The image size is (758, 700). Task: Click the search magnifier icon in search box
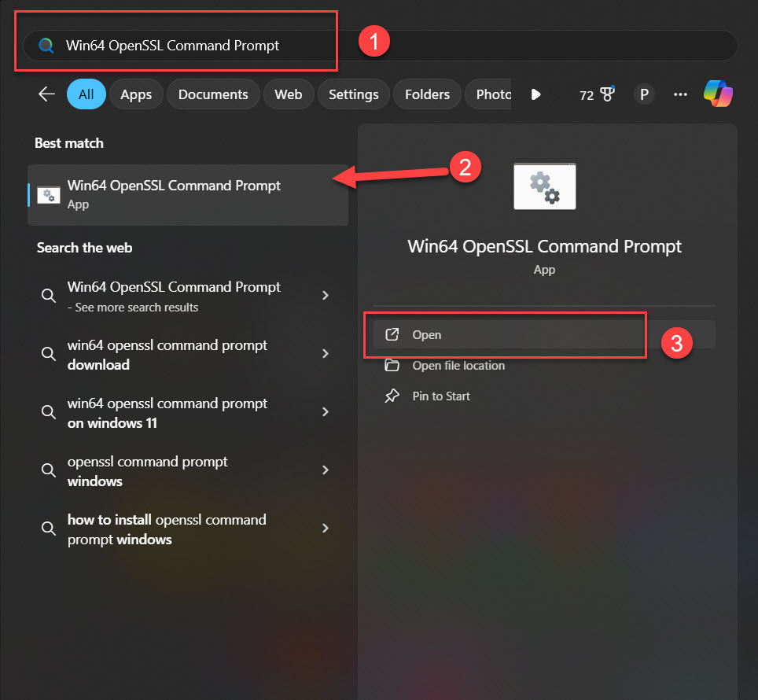[x=46, y=46]
